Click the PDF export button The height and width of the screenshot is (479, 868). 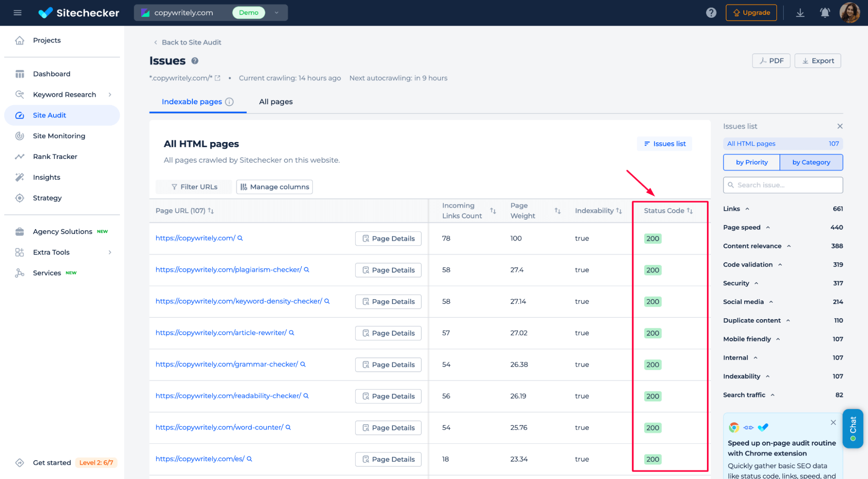771,61
